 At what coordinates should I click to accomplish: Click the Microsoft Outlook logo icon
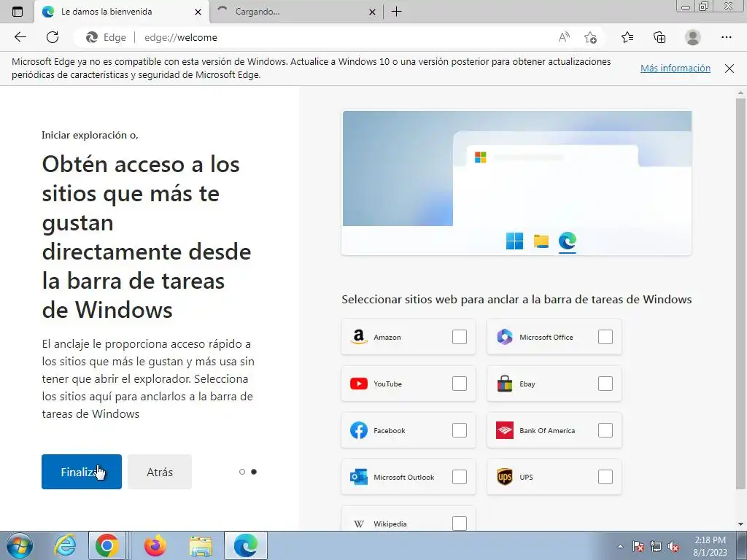pos(359,477)
